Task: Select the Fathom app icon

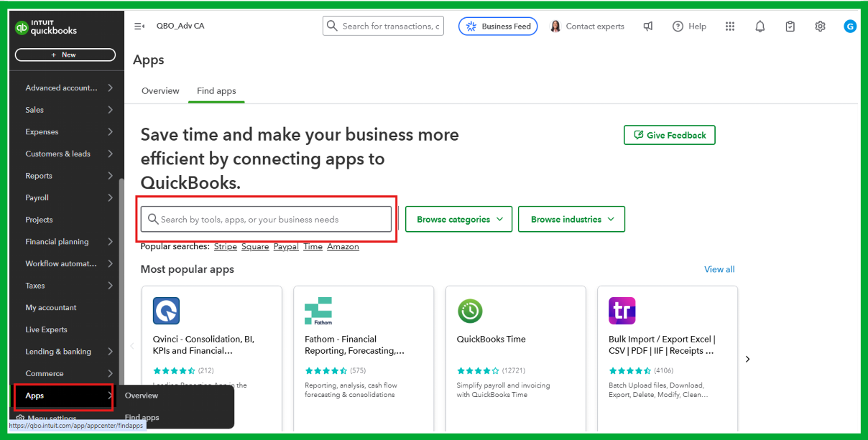Action: pos(318,311)
